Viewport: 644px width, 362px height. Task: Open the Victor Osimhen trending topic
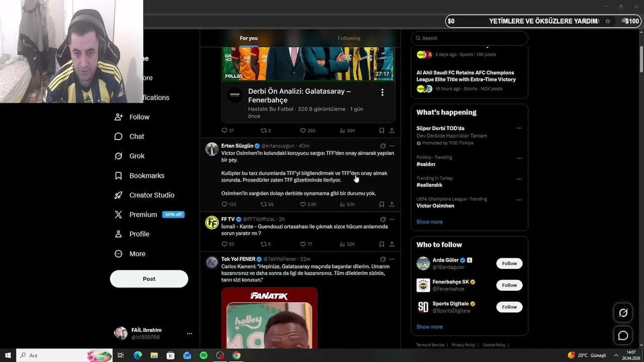point(435,206)
